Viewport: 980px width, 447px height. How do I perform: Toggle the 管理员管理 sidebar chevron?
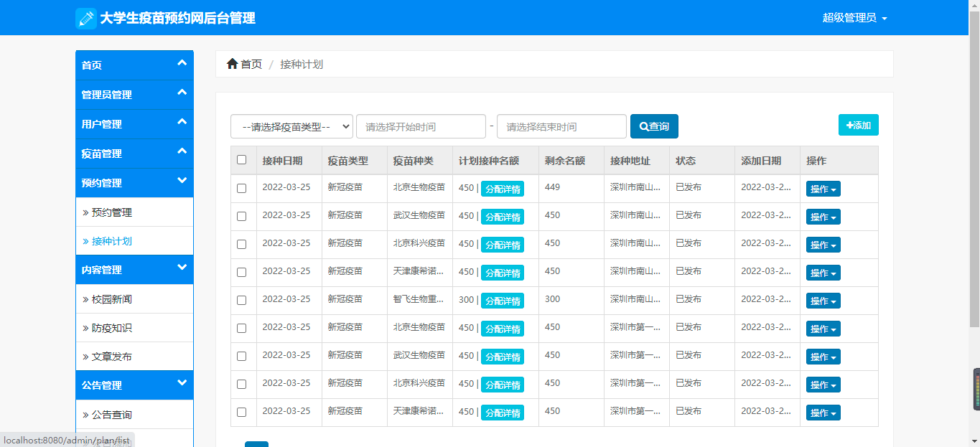(x=182, y=93)
